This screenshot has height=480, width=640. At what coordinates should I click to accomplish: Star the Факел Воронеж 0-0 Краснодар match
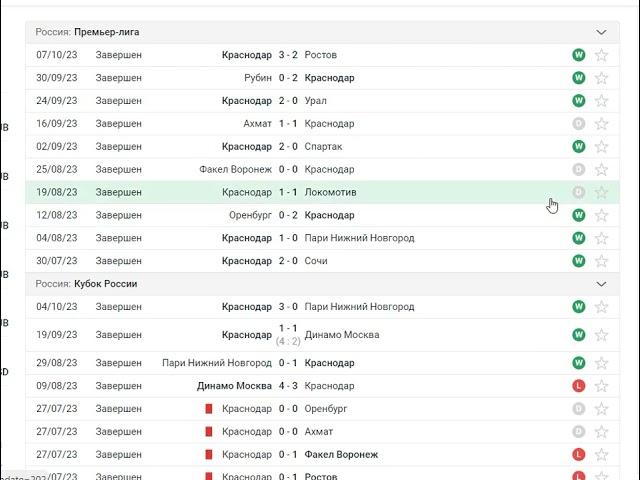coord(601,169)
